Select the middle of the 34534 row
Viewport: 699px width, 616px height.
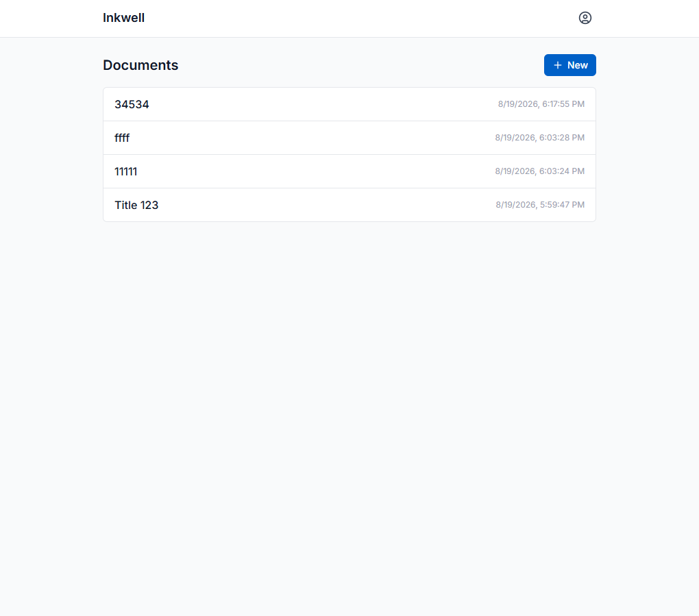point(349,104)
